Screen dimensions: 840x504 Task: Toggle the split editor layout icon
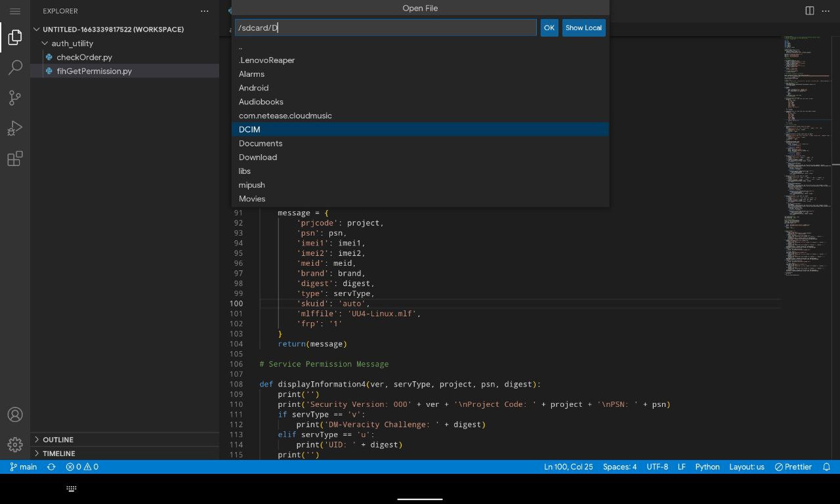pos(810,10)
